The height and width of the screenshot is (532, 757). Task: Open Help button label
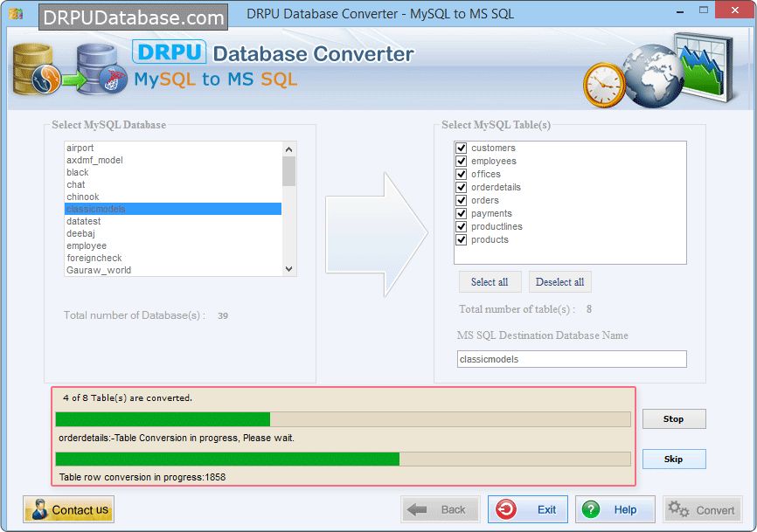[x=625, y=509]
